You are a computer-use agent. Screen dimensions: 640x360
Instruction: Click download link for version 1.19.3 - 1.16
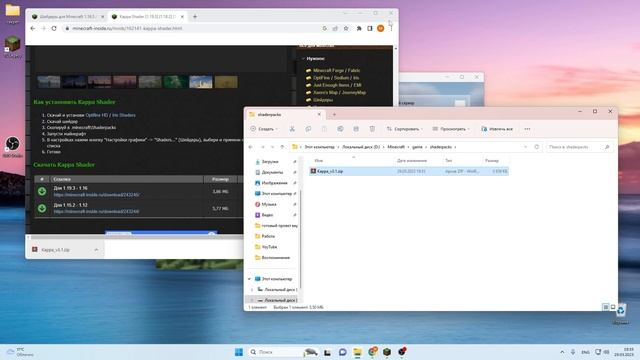click(x=96, y=195)
